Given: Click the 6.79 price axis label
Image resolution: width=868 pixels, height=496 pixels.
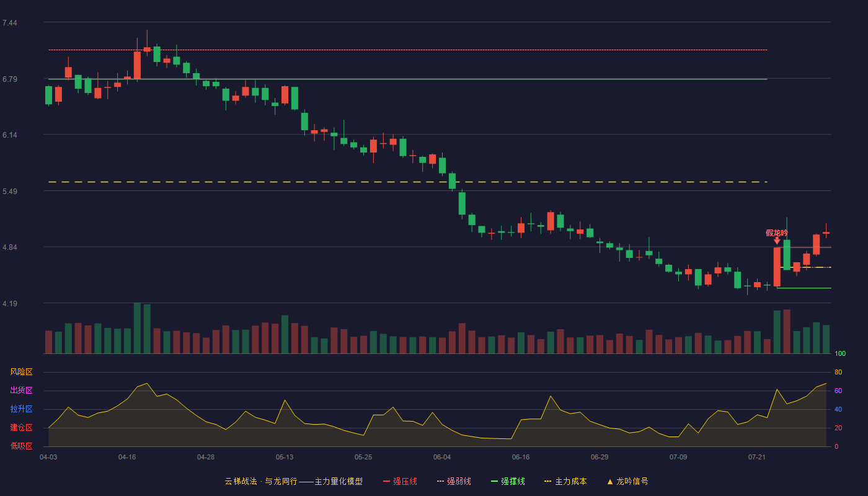Looking at the screenshot, I should (x=9, y=79).
